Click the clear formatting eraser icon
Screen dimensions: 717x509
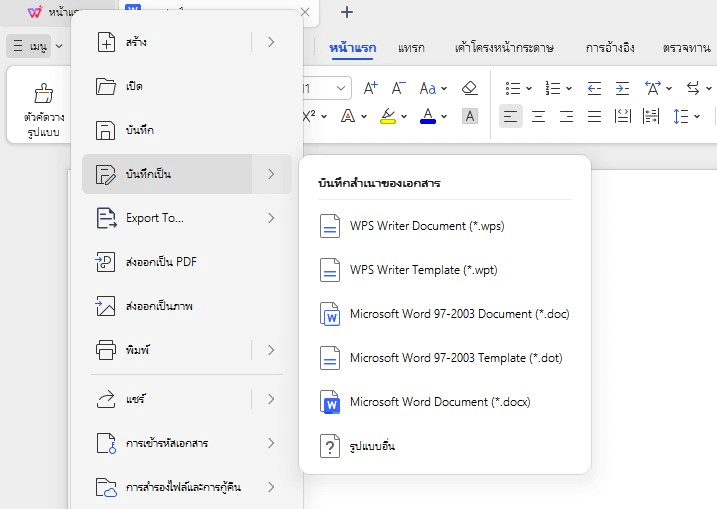[x=470, y=88]
